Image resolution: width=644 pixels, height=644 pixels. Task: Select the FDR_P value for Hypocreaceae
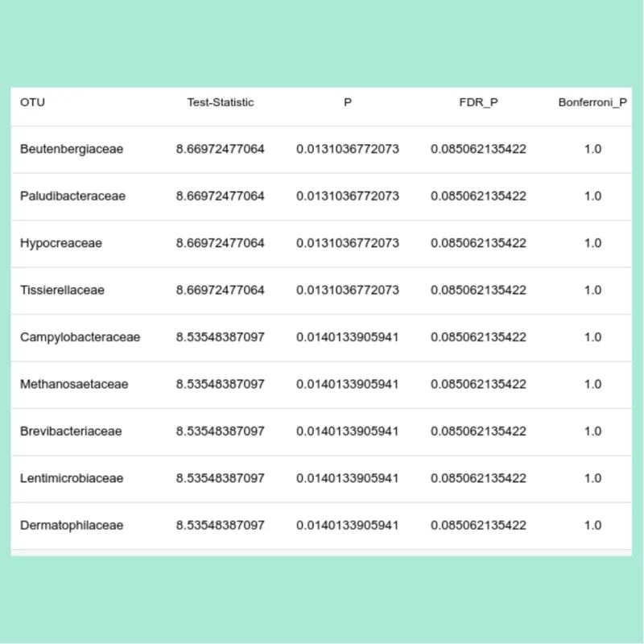(478, 243)
